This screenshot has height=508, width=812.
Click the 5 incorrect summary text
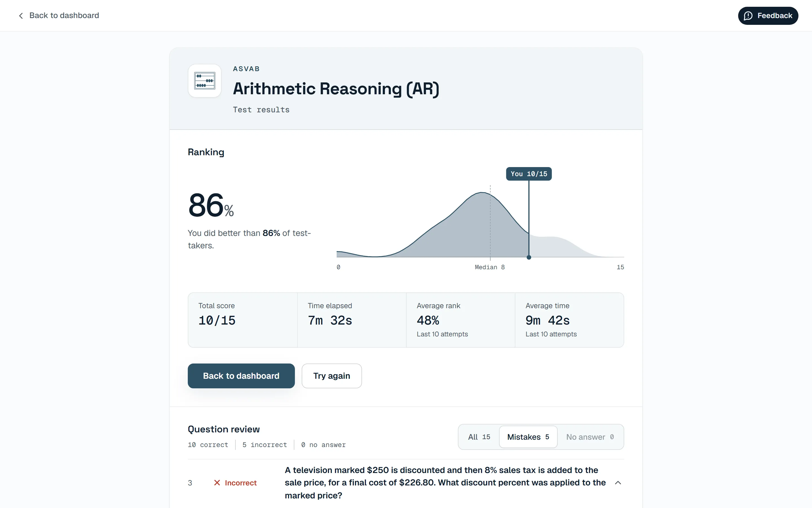pyautogui.click(x=265, y=445)
